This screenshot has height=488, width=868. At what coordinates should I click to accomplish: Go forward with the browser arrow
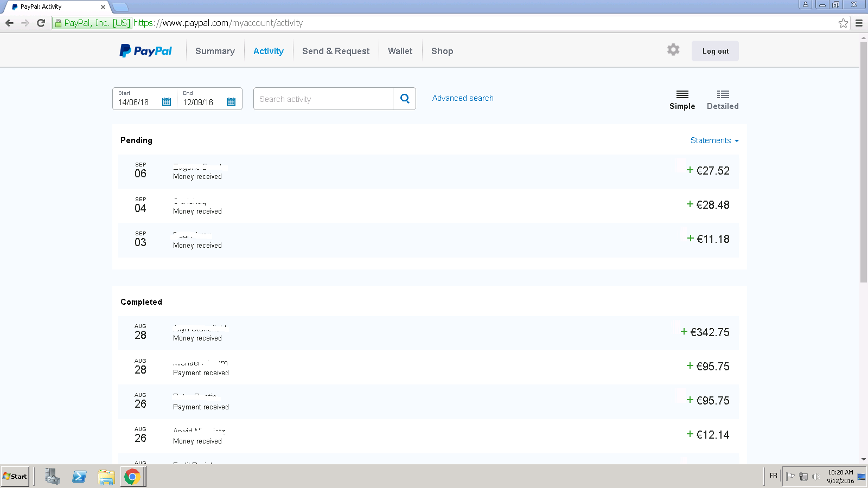coord(25,23)
